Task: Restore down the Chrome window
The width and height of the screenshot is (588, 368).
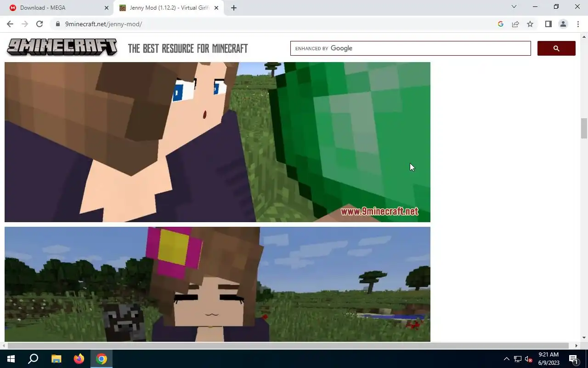Action: pyautogui.click(x=556, y=7)
